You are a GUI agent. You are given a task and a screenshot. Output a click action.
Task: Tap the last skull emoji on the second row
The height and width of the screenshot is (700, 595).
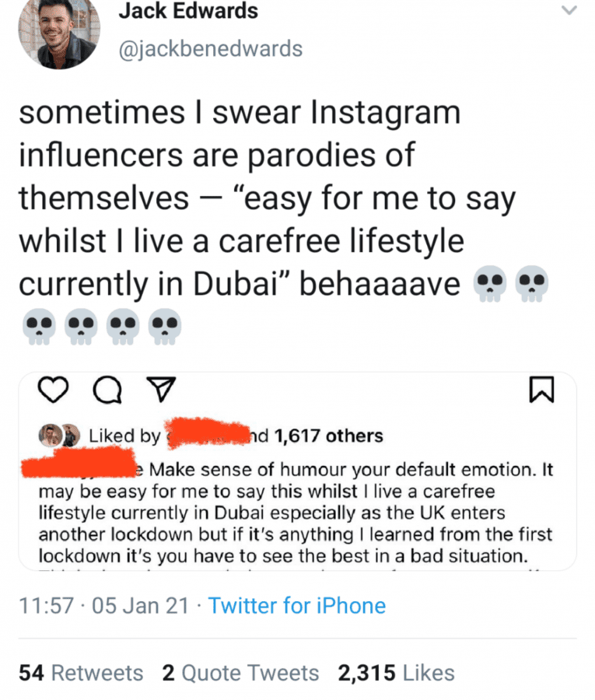[165, 327]
